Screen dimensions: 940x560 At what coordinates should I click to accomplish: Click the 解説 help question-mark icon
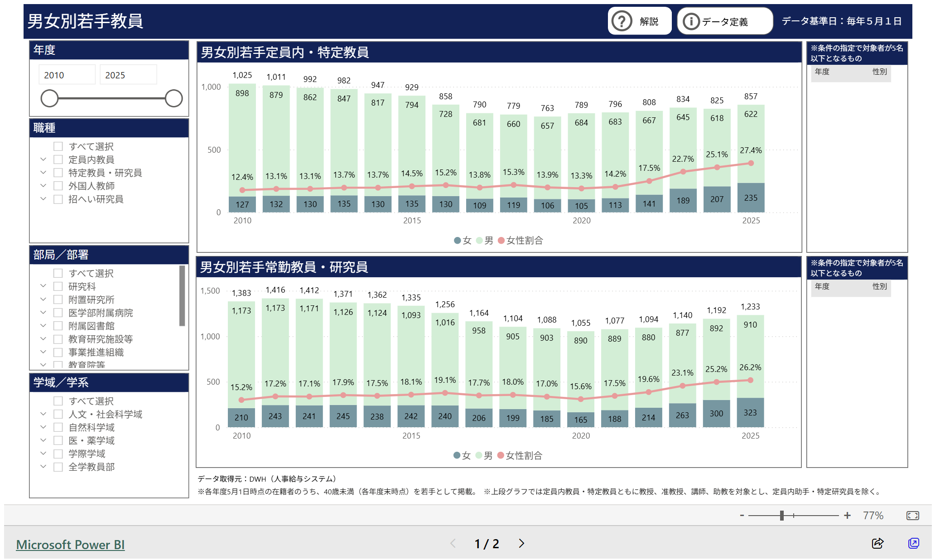[622, 21]
